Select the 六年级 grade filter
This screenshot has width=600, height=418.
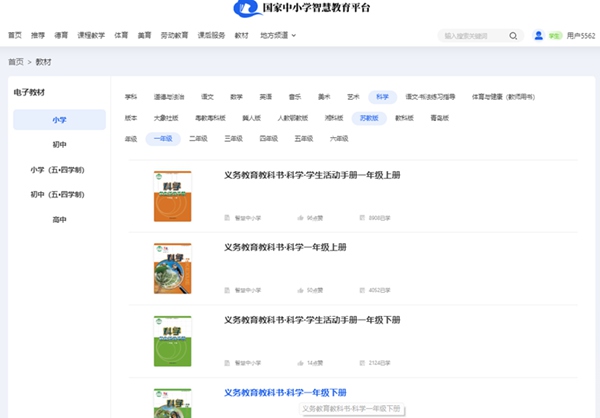tap(339, 139)
